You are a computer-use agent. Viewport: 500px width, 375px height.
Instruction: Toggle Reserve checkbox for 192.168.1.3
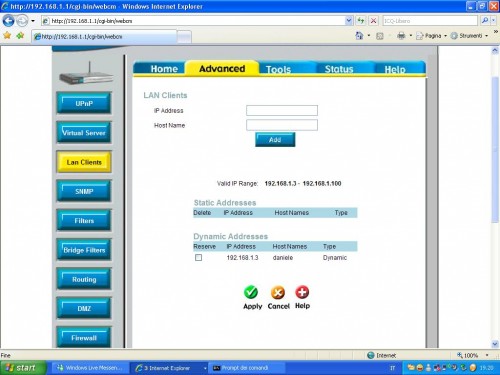click(198, 258)
